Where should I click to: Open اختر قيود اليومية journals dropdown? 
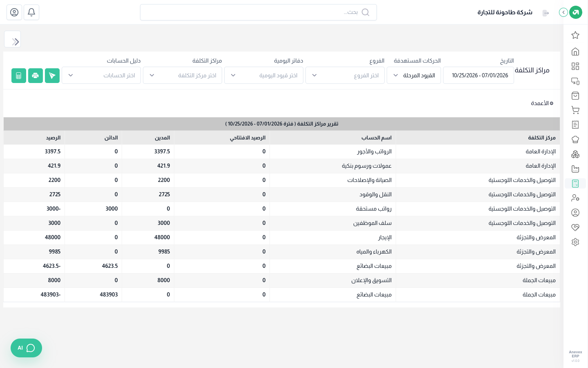[264, 75]
